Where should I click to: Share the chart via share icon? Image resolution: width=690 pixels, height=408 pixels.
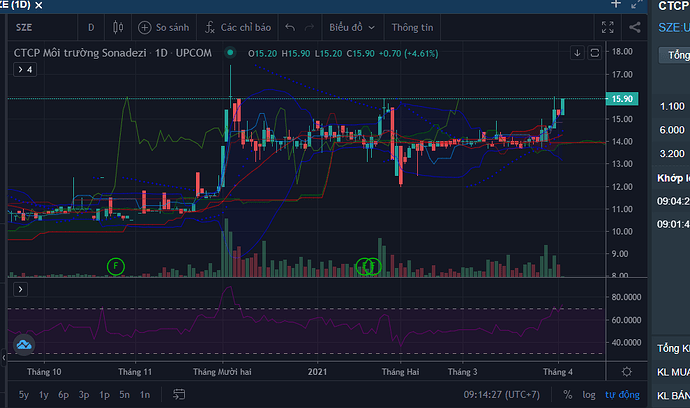pyautogui.click(x=635, y=27)
